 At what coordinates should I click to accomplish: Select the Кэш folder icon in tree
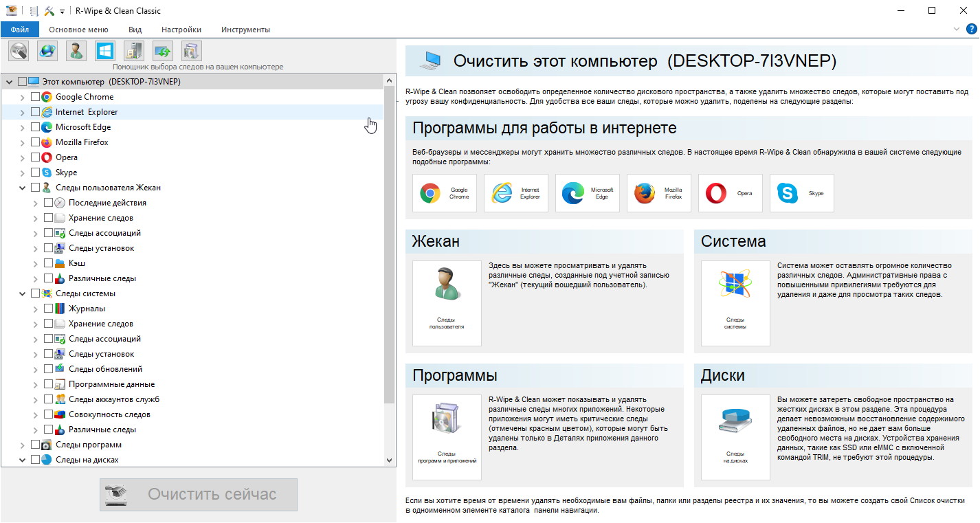pos(60,263)
